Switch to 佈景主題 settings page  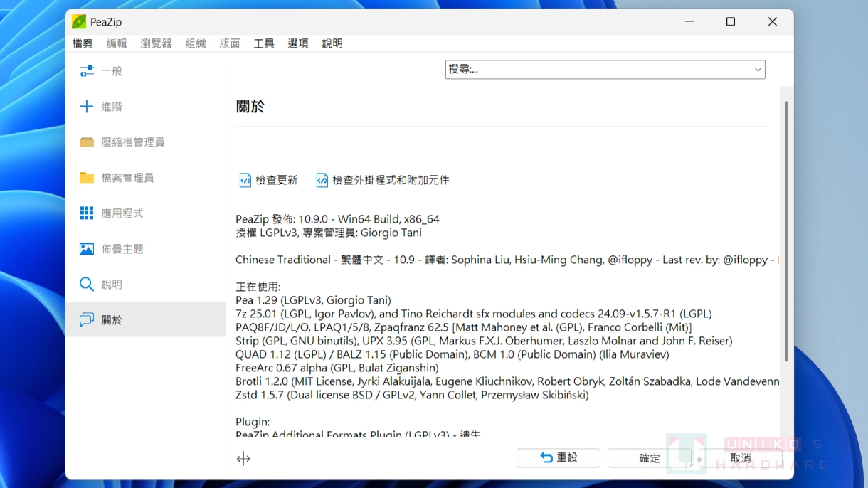pos(146,249)
